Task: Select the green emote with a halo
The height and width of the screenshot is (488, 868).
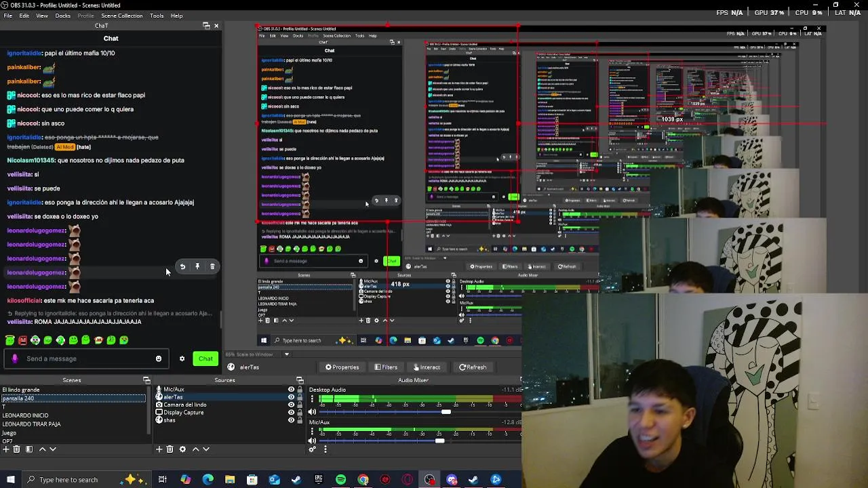Action: pyautogui.click(x=9, y=340)
